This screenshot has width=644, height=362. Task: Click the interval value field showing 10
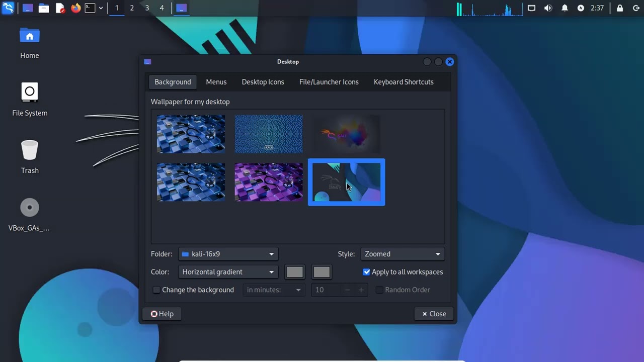click(x=327, y=290)
